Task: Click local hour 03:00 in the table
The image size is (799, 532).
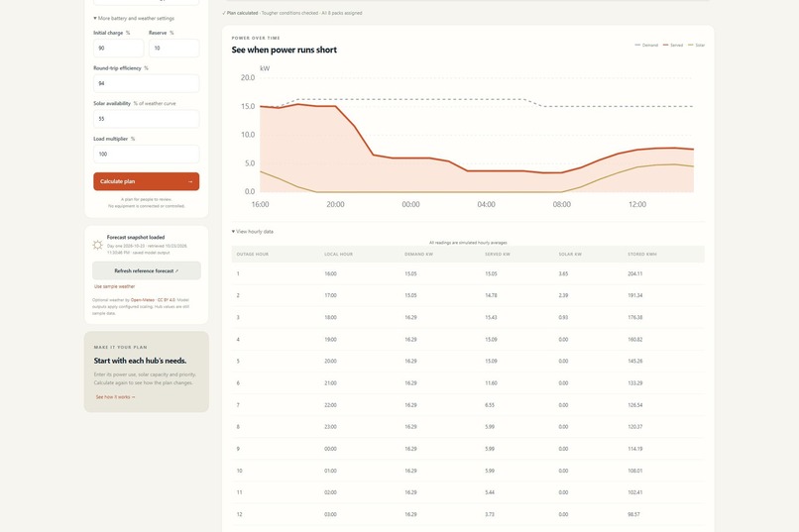Action: point(330,515)
